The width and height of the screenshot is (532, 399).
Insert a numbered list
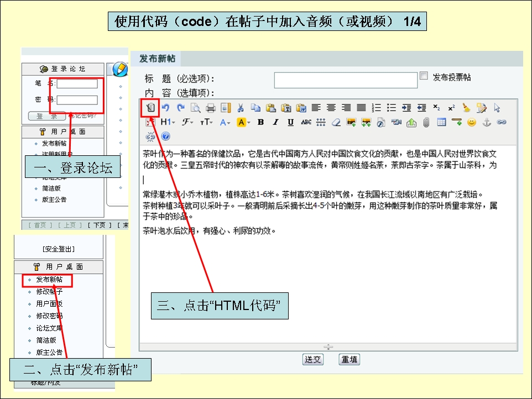pos(376,108)
